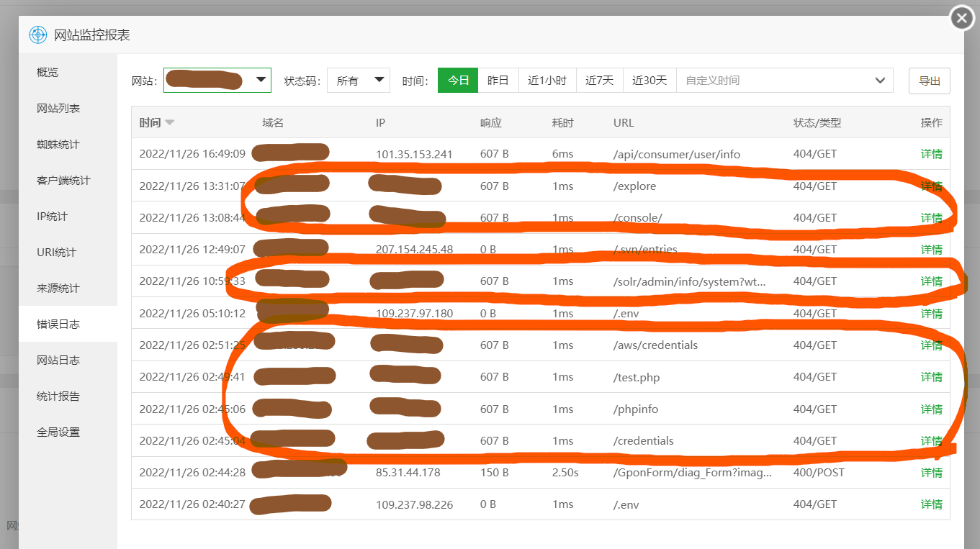Click the /aws/credentials URL cell
980x549 pixels.
[x=656, y=345]
